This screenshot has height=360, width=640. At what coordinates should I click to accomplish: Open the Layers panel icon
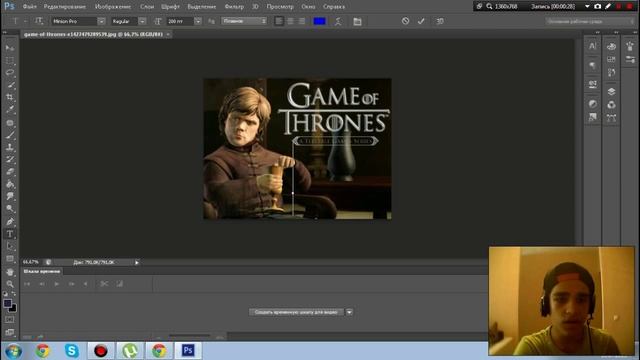pos(611,91)
